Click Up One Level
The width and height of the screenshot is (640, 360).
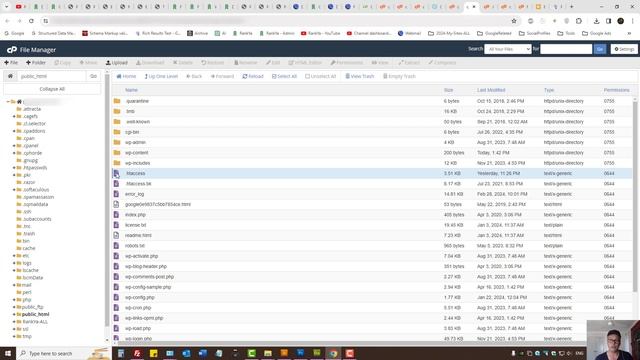click(161, 76)
